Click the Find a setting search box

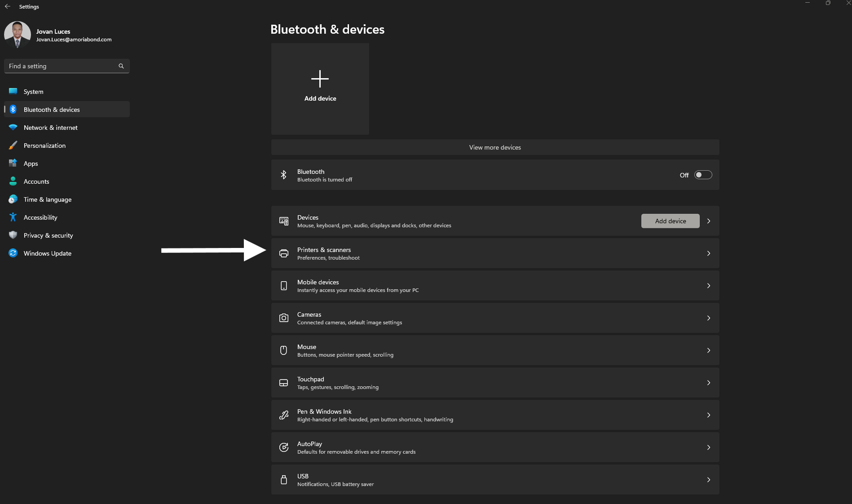click(x=66, y=66)
